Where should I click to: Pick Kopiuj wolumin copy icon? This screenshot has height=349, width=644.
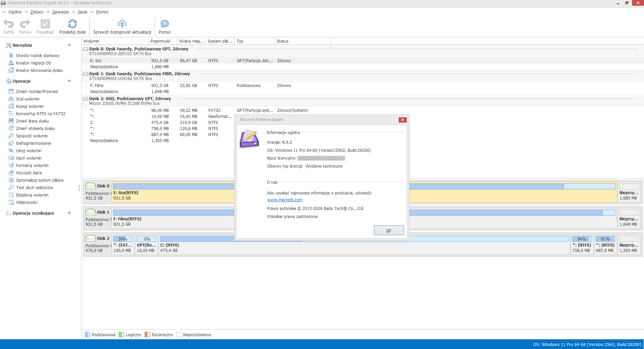point(11,106)
